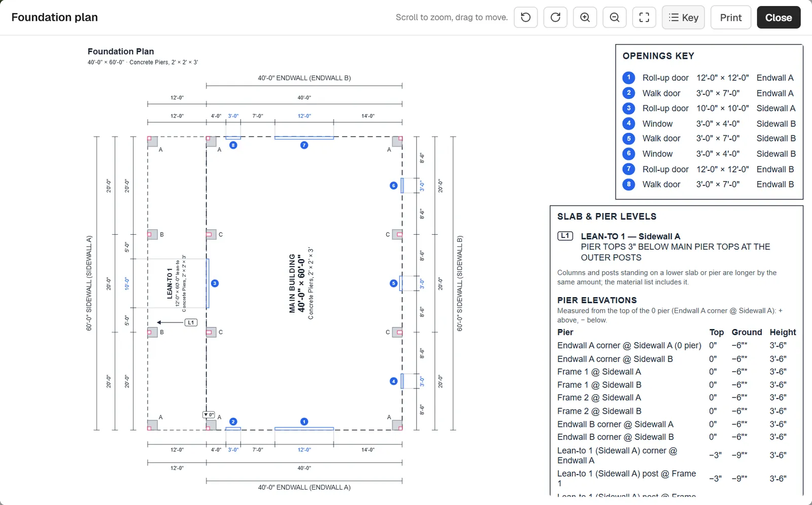Image resolution: width=812 pixels, height=505 pixels.
Task: Rotate the plan clockwise
Action: [555, 17]
